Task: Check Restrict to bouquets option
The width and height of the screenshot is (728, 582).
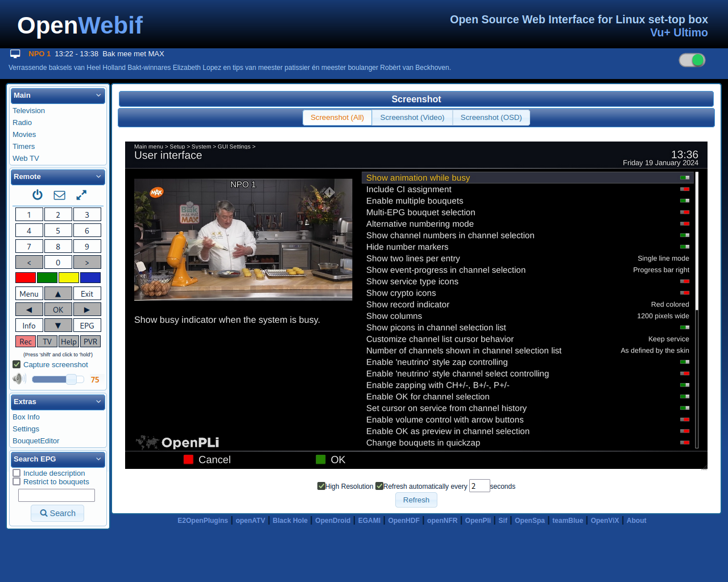Action: click(x=16, y=481)
